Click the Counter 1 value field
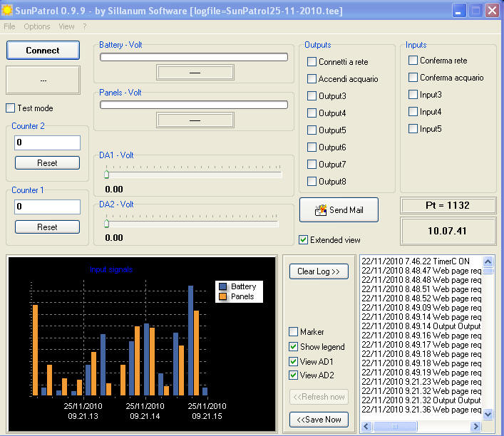Image resolution: width=504 pixels, height=436 pixels. [x=47, y=207]
